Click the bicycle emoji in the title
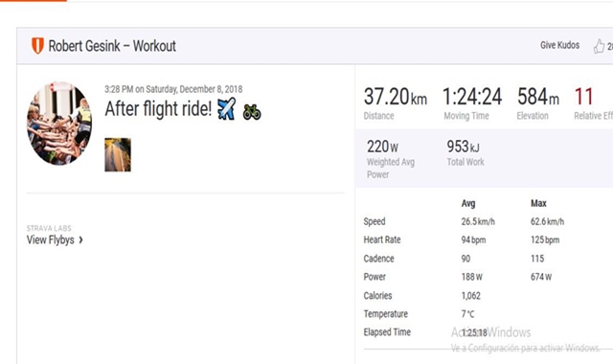This screenshot has width=613, height=364. coord(252,112)
